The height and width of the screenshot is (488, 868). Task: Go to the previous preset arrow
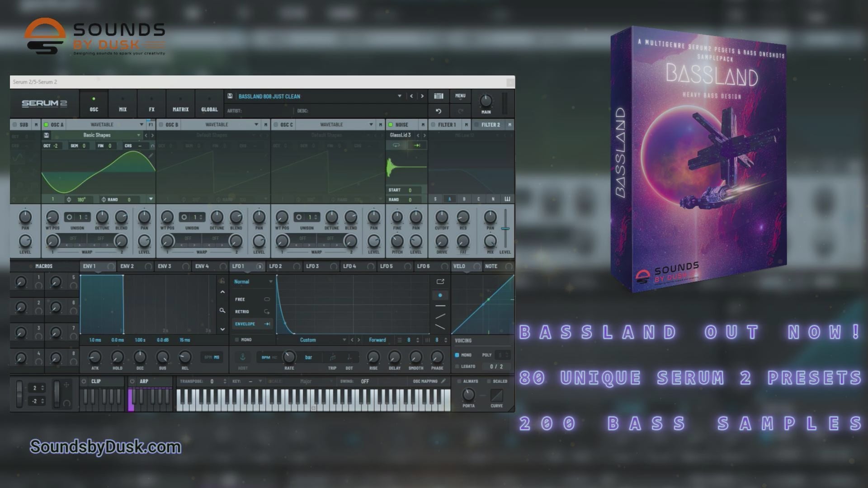[x=411, y=96]
